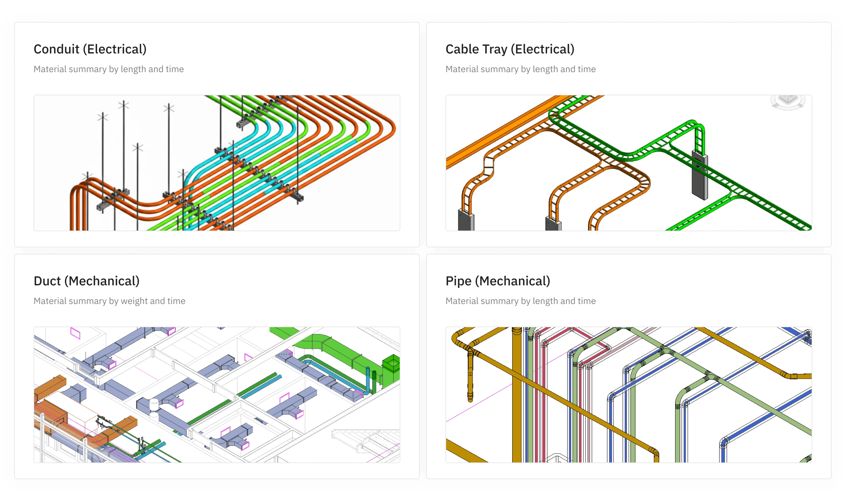Open the Cable Tray (Electrical) card title
The image size is (851, 504).
(509, 49)
